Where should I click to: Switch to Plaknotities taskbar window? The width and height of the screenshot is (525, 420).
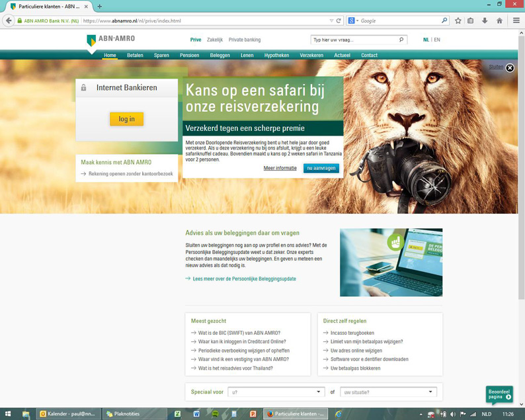click(x=135, y=414)
